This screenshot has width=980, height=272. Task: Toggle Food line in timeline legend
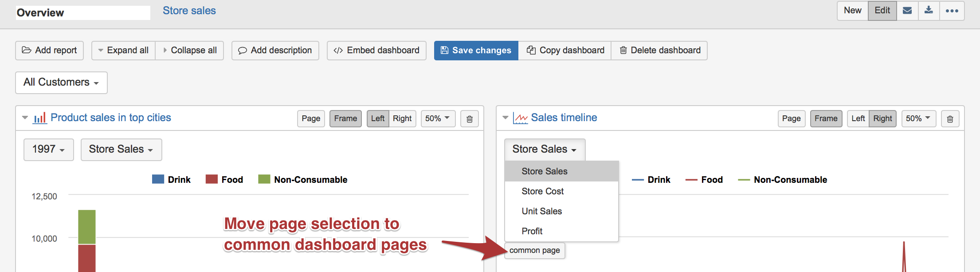[704, 180]
